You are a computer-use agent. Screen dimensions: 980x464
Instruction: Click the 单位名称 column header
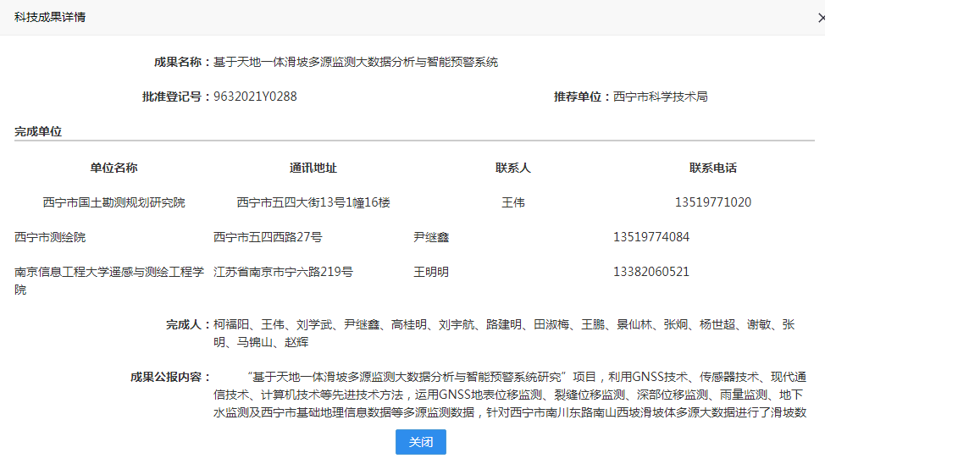tap(114, 168)
